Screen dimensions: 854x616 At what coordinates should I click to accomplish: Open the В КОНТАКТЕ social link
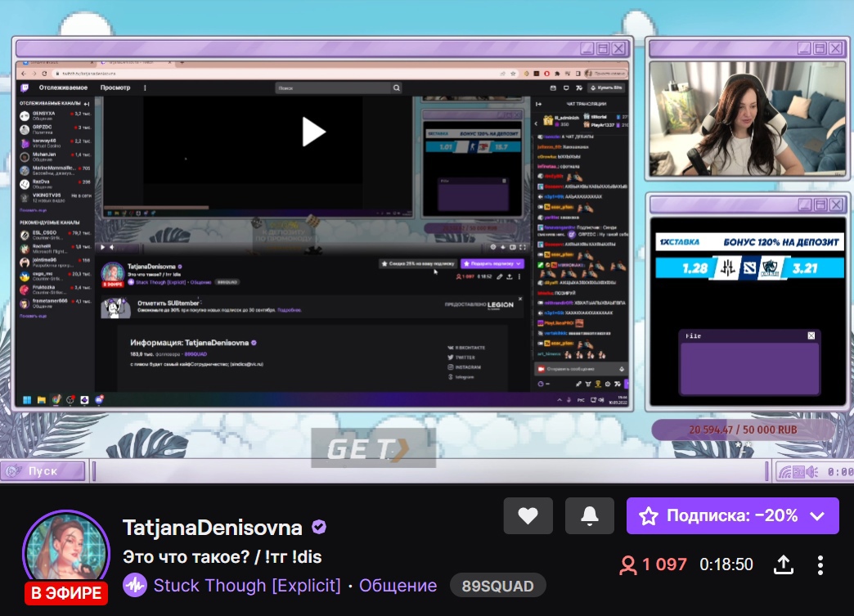click(466, 348)
